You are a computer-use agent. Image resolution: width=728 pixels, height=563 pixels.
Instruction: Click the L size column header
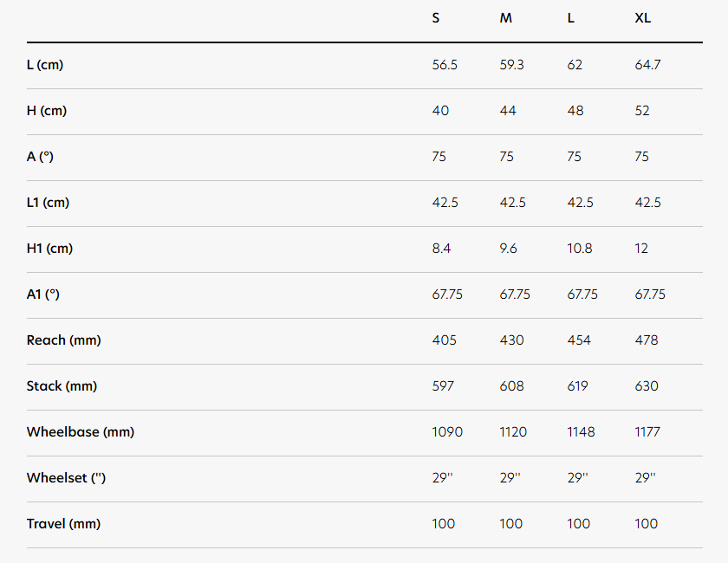(x=570, y=18)
